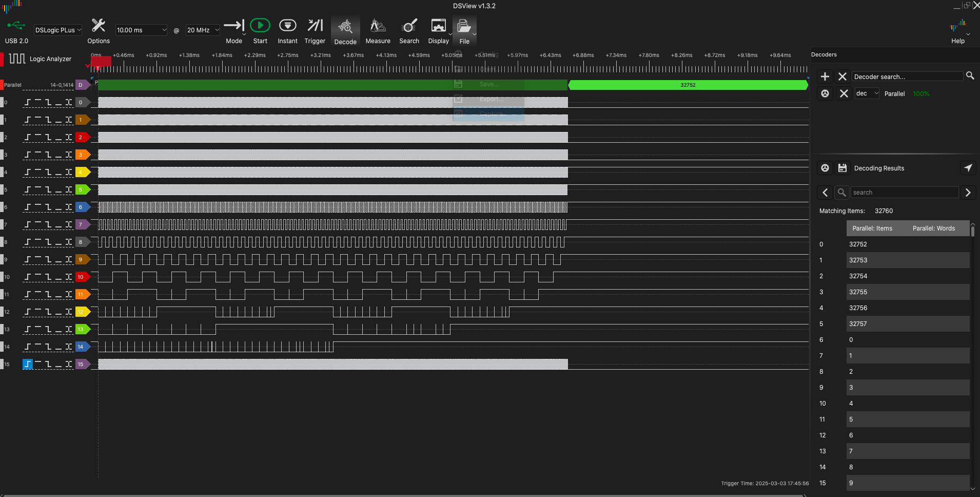Remove the Parallel decoder with its X icon
This screenshot has width=980, height=497.
click(x=844, y=93)
